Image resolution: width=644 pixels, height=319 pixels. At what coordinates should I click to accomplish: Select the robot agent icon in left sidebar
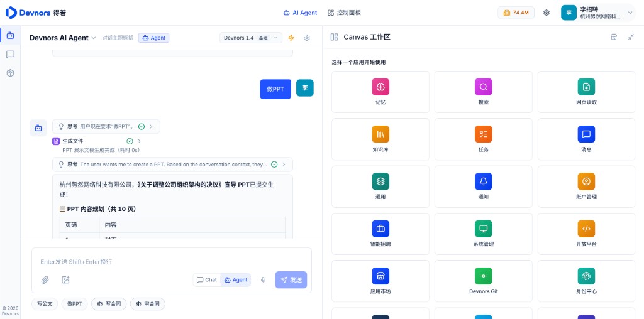click(10, 36)
